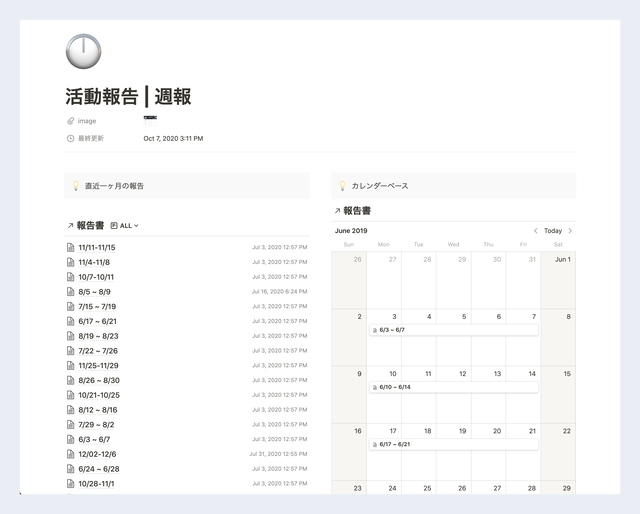
Task: Click the 最終更新 clock icon
Action: click(71, 138)
